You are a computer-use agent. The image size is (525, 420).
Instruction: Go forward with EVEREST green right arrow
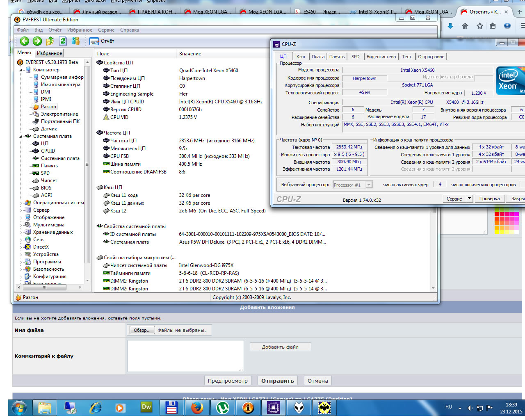click(37, 41)
